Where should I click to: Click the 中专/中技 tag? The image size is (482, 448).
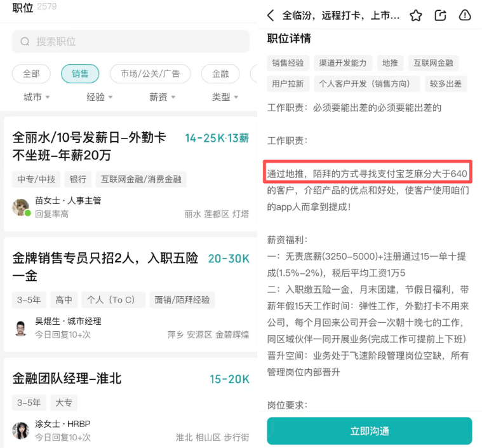click(36, 179)
